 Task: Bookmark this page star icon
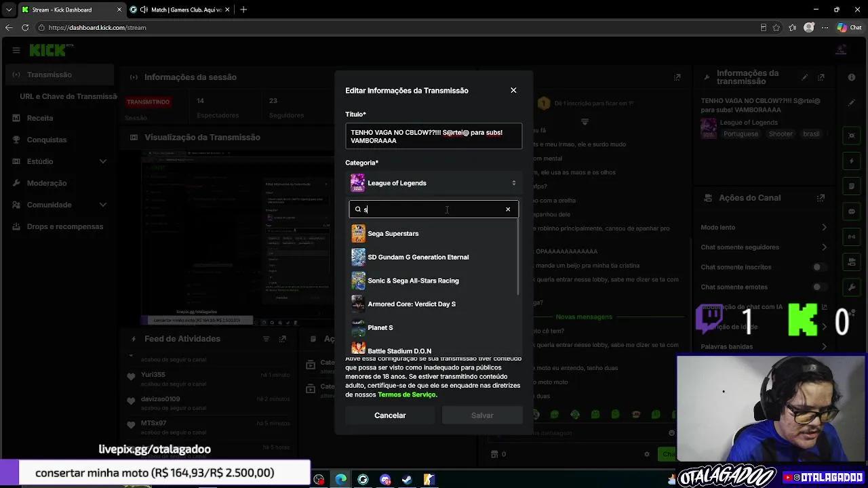coord(776,28)
